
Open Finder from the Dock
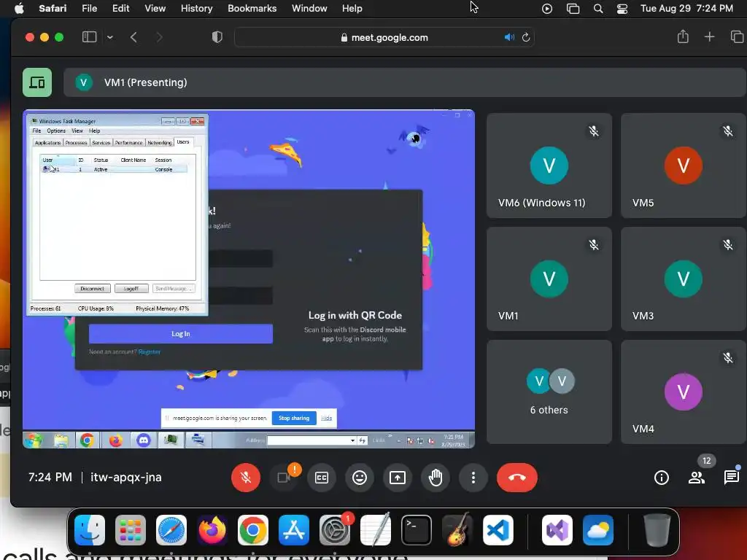(90, 530)
